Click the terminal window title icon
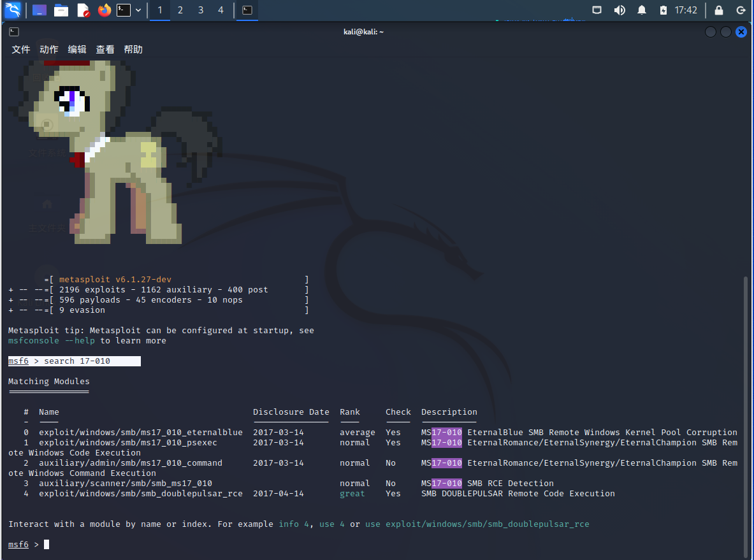Image resolution: width=754 pixels, height=560 pixels. tap(14, 32)
